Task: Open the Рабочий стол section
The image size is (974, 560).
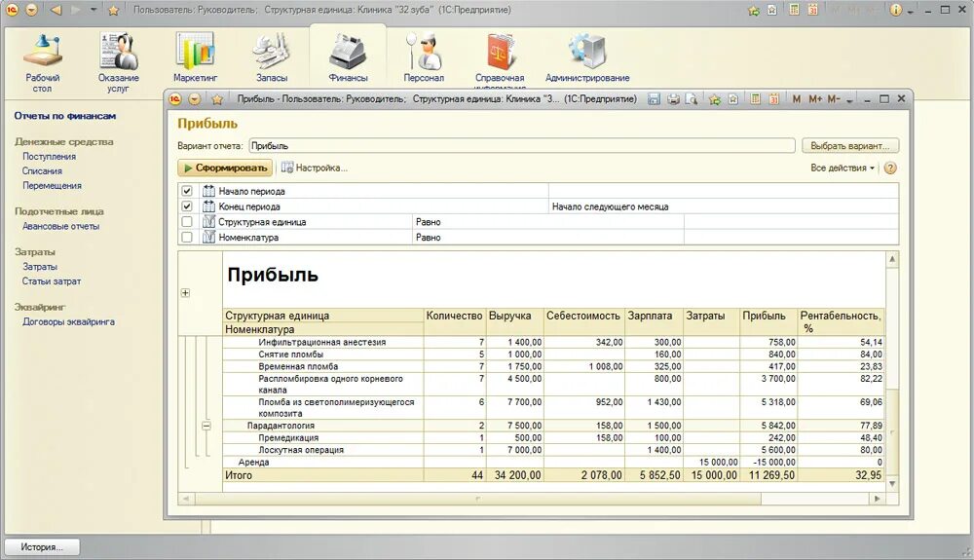Action: [42, 62]
